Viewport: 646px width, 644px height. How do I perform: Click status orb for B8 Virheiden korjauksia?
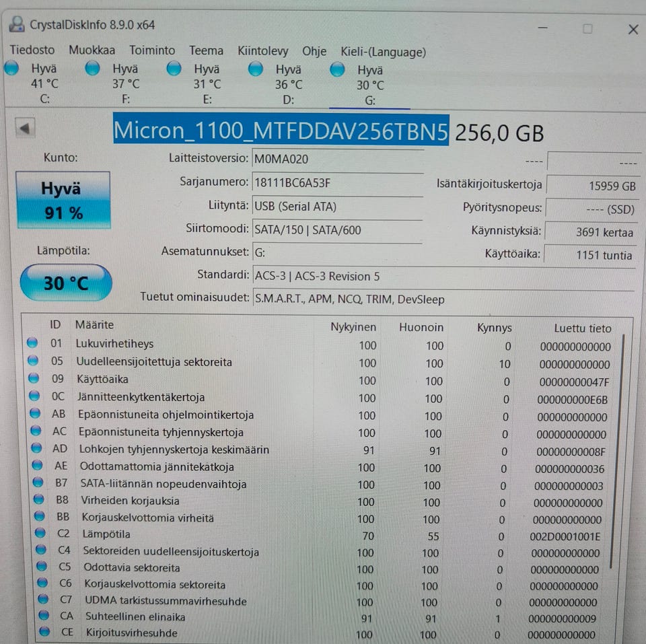pyautogui.click(x=39, y=499)
